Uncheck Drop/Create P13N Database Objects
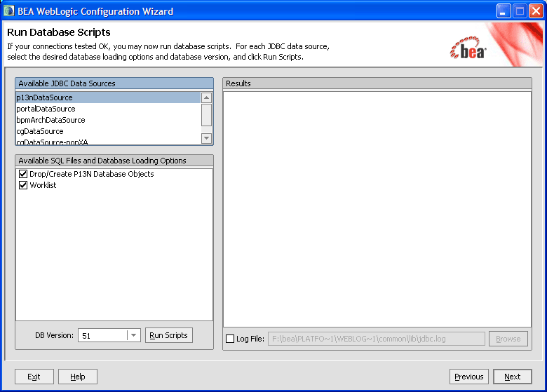This screenshot has height=392, width=547. [23, 174]
